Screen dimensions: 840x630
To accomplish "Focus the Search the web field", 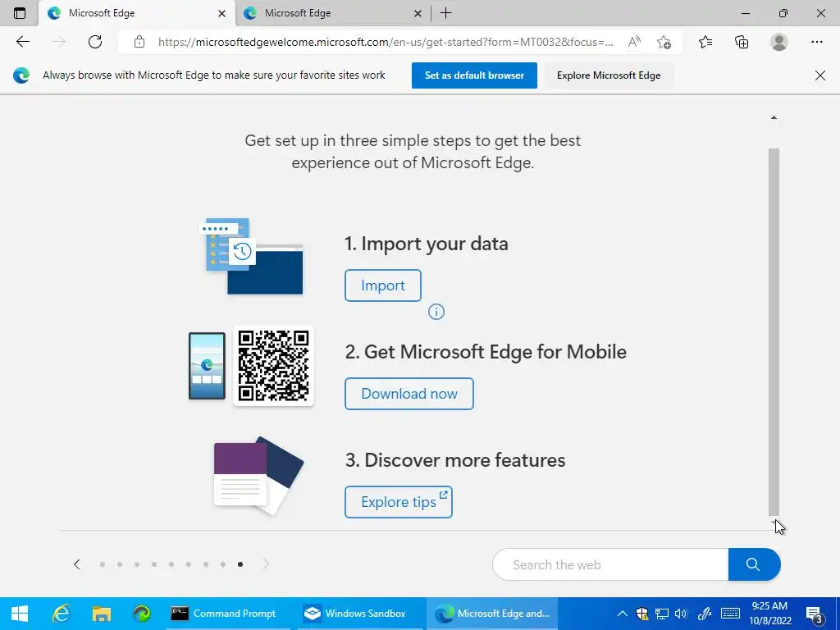I will click(610, 564).
